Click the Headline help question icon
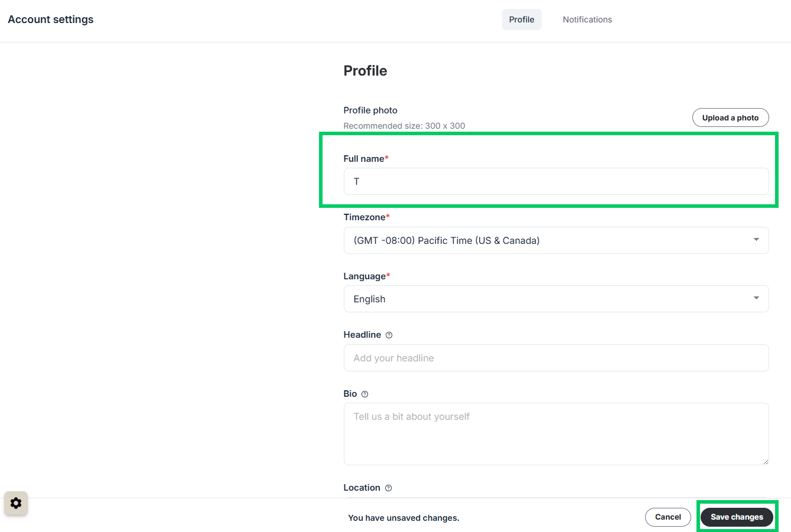Screen dimensions: 791x532 click(389, 335)
